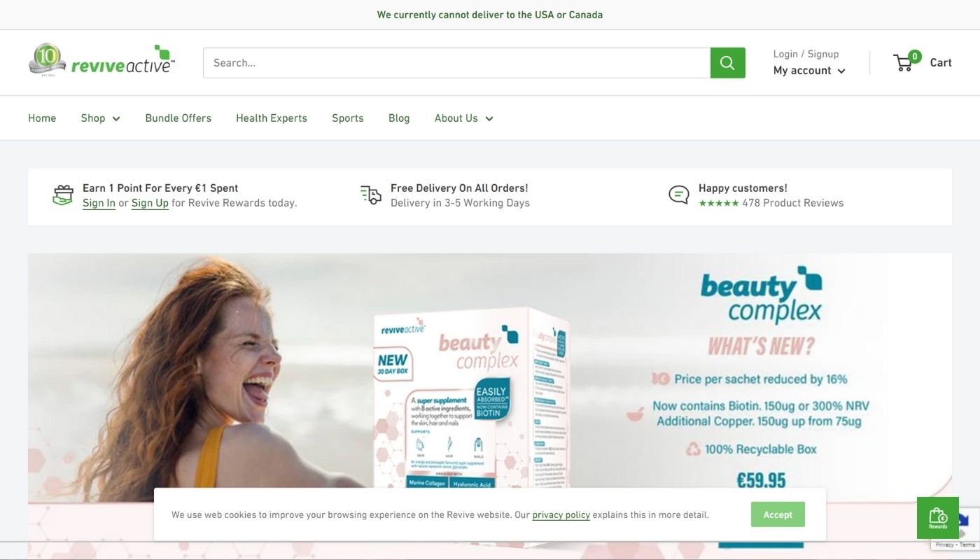
Task: Follow the Sign Up link for rewards
Action: coord(150,203)
